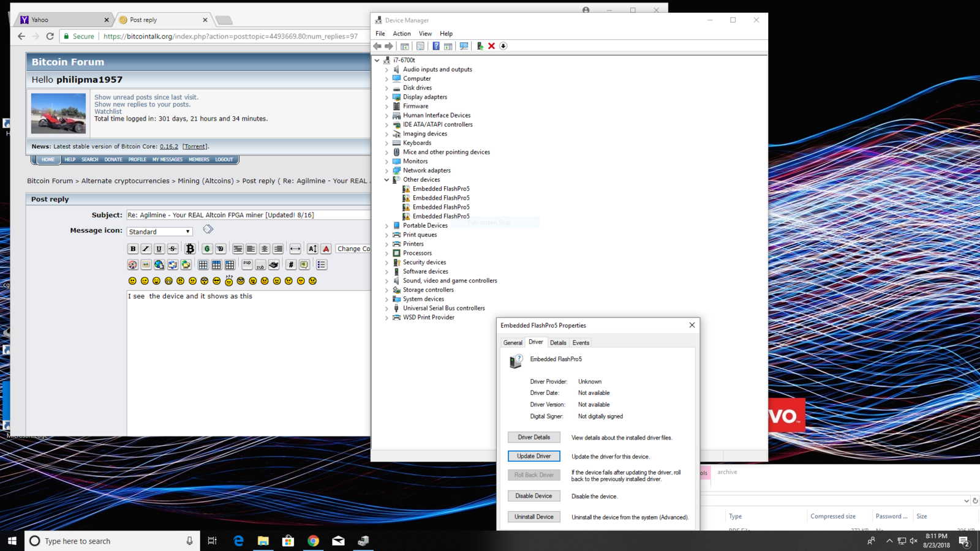Expand the Network adapters node
Screen dimensions: 980x551
pyautogui.click(x=386, y=171)
